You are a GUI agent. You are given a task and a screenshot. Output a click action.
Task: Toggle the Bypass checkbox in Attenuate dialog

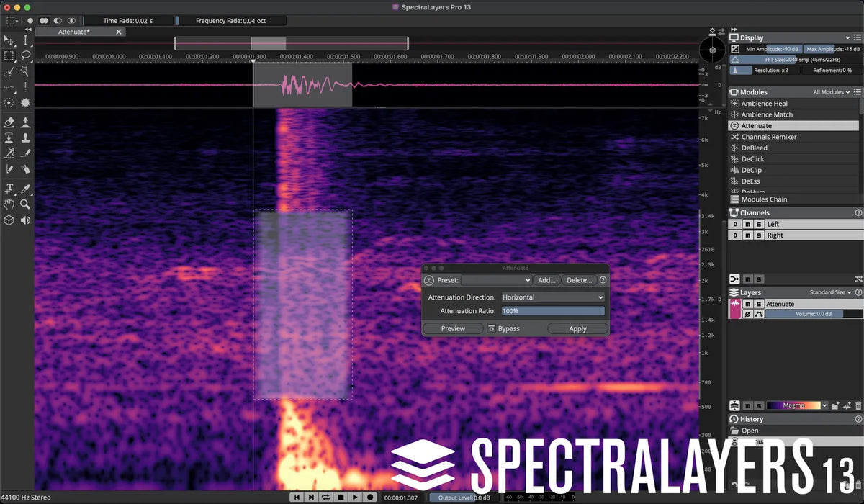tap(492, 328)
